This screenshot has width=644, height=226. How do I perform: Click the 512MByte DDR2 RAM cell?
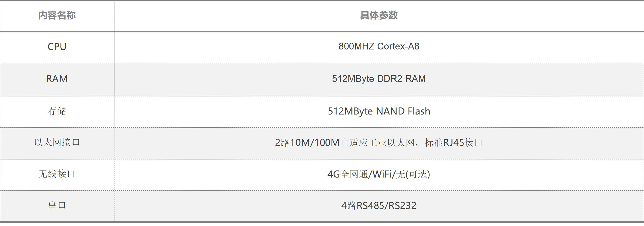coord(379,79)
